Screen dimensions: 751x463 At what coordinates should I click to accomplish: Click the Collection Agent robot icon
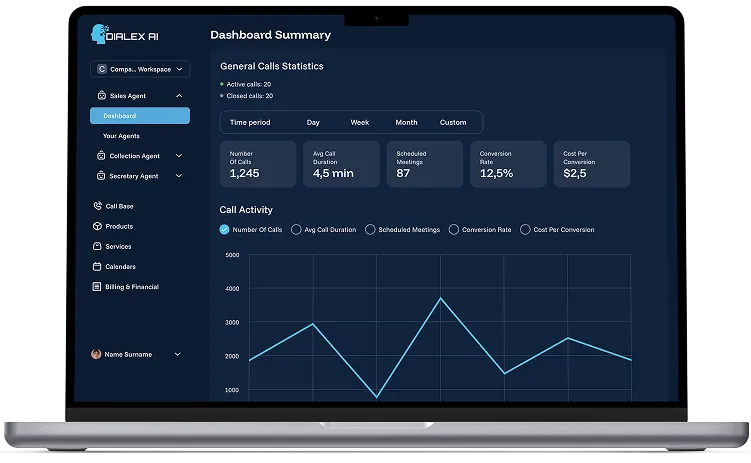[101, 156]
